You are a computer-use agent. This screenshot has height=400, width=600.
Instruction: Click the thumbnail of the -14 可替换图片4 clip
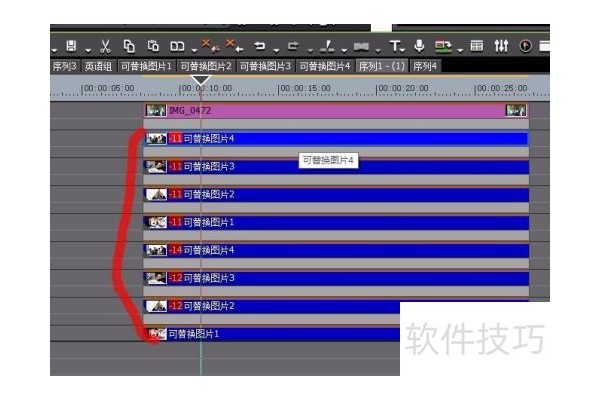(157, 250)
